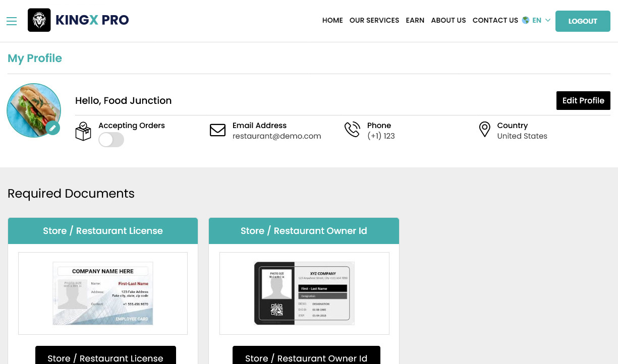Open the sandwich profile picture

point(34,110)
